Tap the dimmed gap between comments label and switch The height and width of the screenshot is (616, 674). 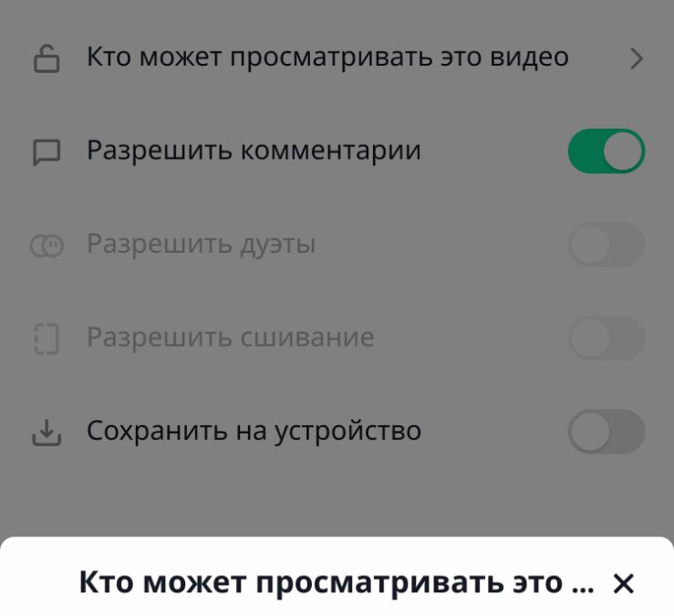click(493, 151)
